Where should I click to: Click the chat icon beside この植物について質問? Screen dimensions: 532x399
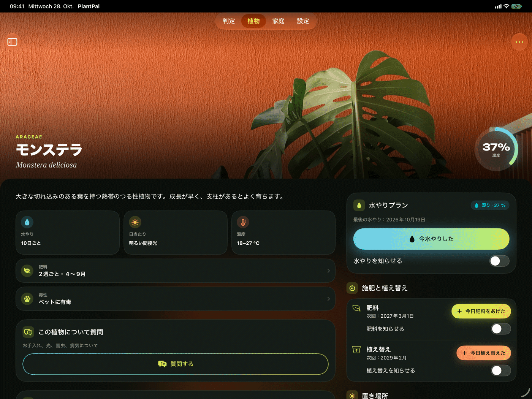pos(28,332)
